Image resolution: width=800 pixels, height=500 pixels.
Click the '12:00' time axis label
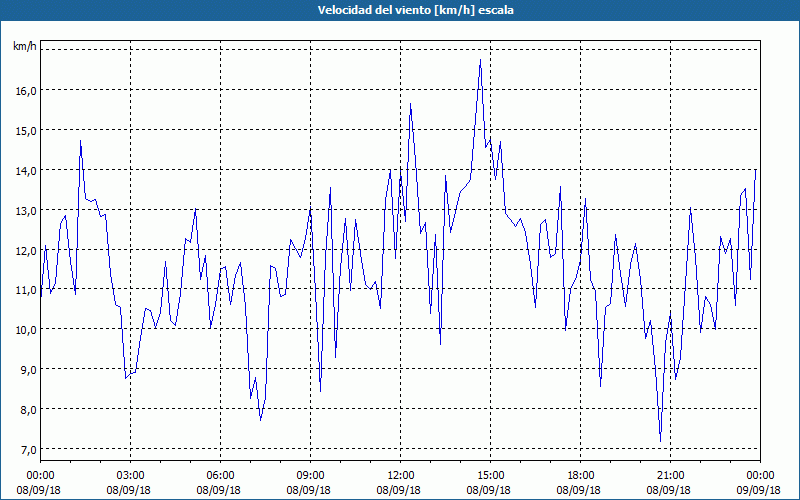401,476
